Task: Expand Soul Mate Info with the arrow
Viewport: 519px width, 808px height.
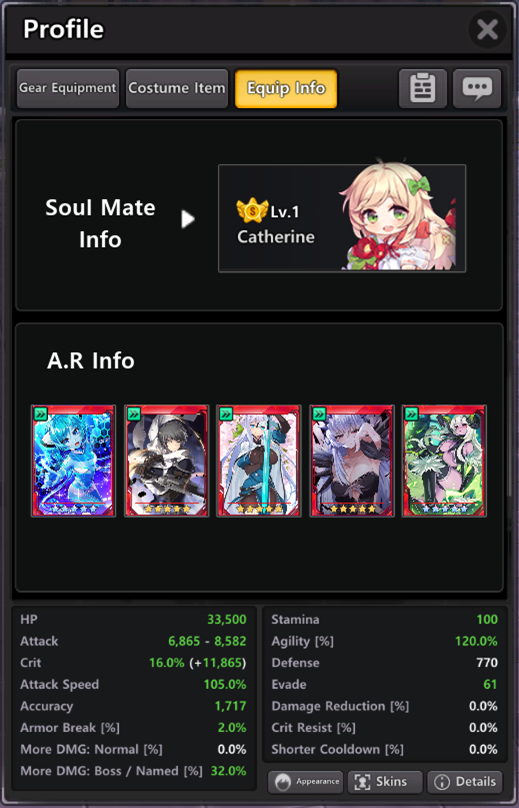Action: pos(188,219)
